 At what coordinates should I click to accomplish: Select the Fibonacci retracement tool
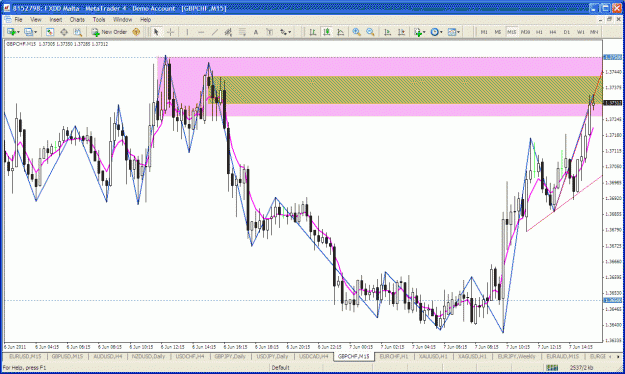(242, 32)
